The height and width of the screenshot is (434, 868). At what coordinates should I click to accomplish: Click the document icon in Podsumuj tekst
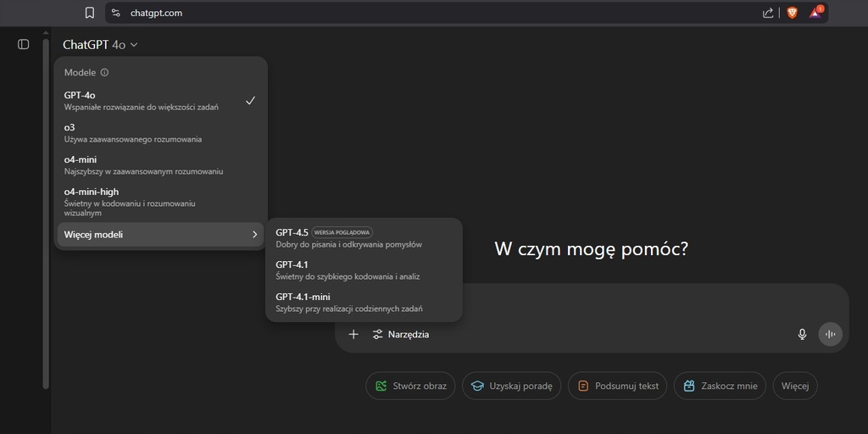[583, 386]
